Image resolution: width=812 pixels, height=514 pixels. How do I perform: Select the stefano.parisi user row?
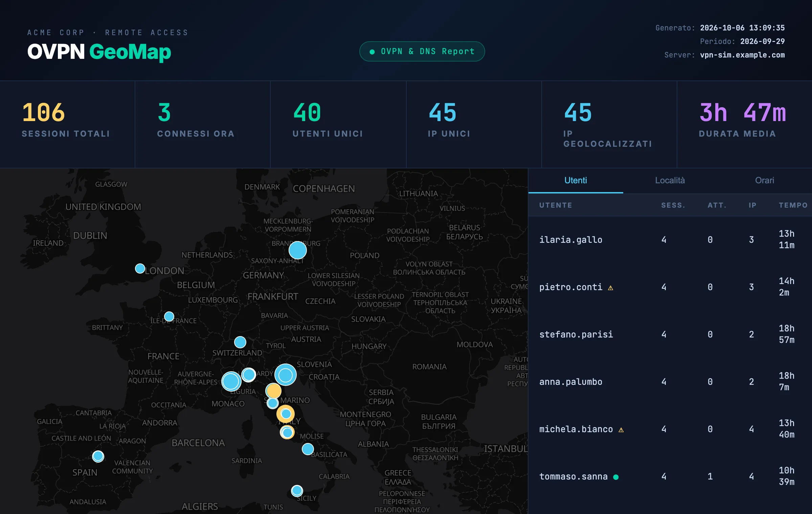tap(670, 334)
